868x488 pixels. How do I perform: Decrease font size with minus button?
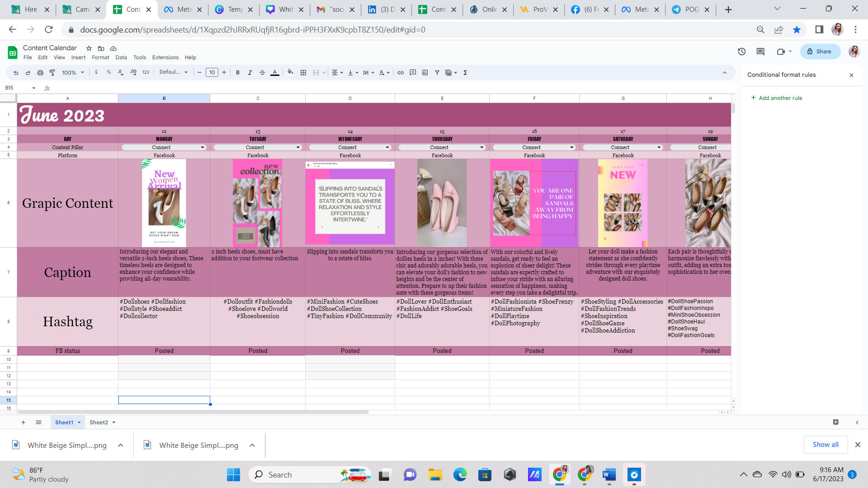(199, 72)
